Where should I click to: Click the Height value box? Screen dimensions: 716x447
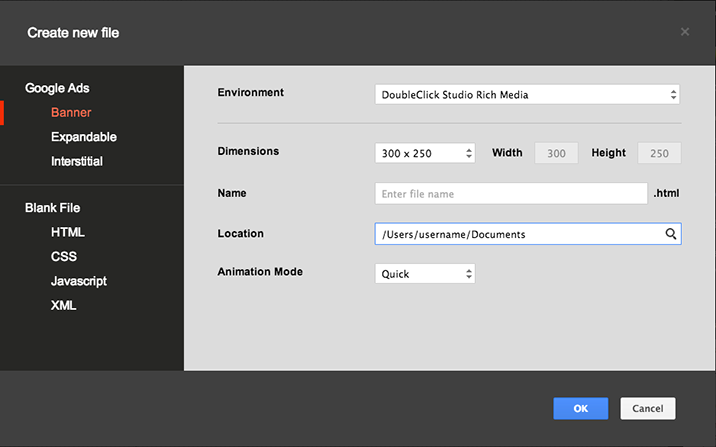(x=659, y=153)
